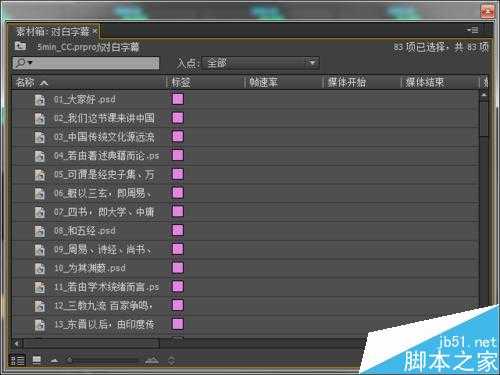This screenshot has height=375, width=500.
Task: Click the file icon of 05_可谓是经史子集
Action: click(x=40, y=174)
